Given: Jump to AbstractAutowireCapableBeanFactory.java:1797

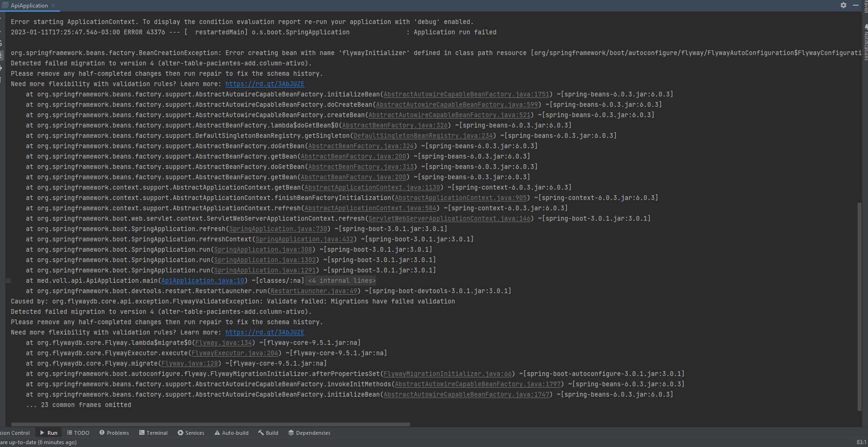Looking at the screenshot, I should pyautogui.click(x=478, y=384).
